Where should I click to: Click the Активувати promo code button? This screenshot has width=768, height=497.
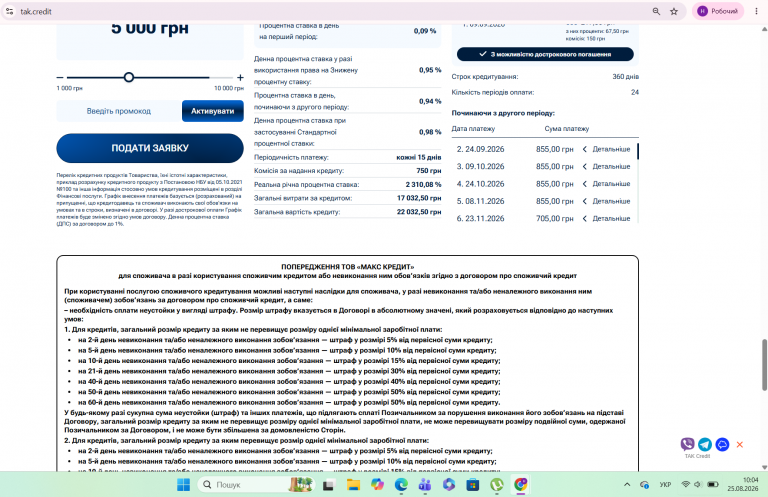click(213, 111)
